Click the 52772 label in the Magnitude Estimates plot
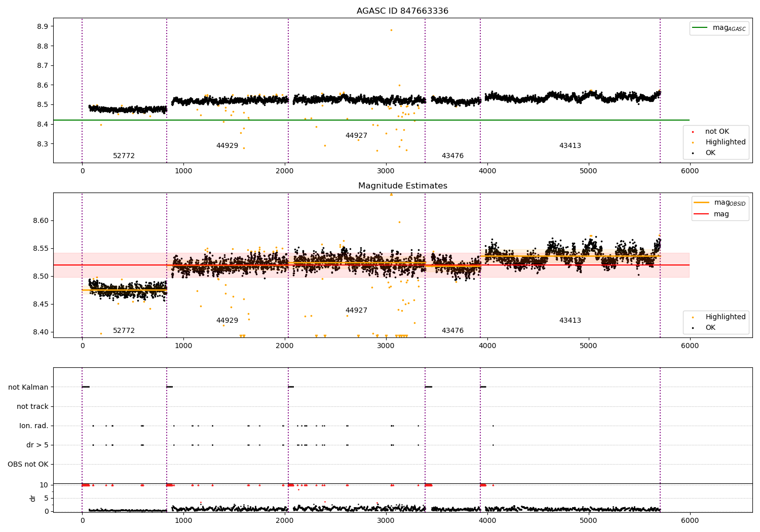 tap(124, 331)
